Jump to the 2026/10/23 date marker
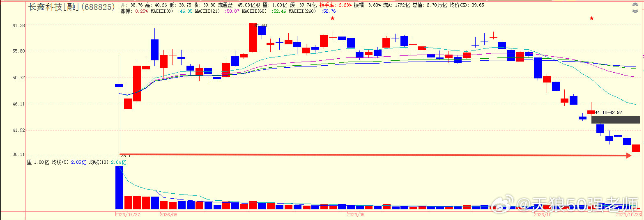This screenshot has height=220, width=644. (x=629, y=215)
